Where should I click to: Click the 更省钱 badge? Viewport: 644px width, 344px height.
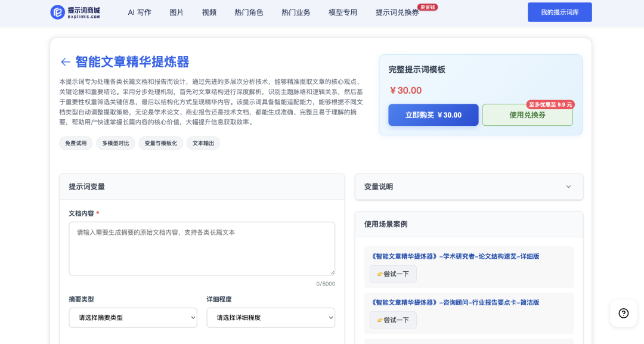click(428, 7)
